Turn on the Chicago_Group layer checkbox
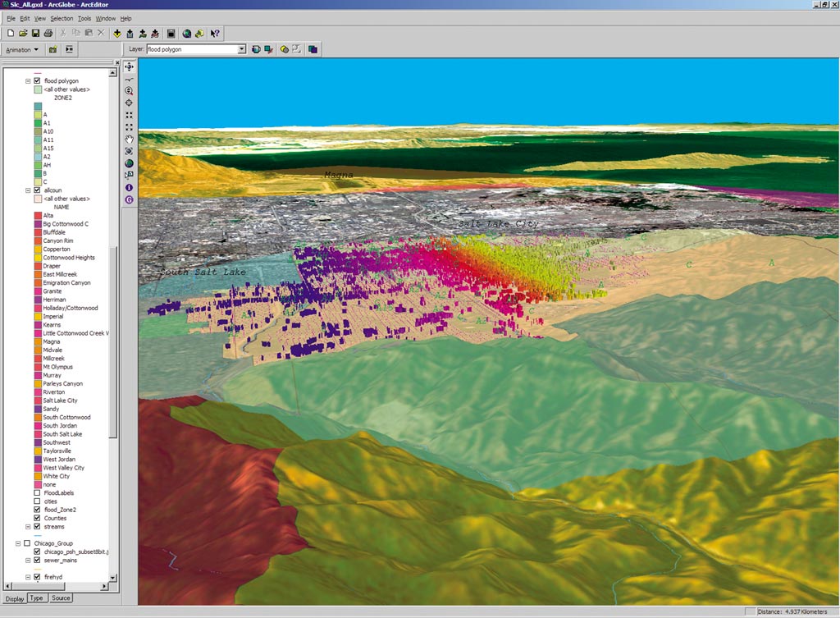 (27, 543)
